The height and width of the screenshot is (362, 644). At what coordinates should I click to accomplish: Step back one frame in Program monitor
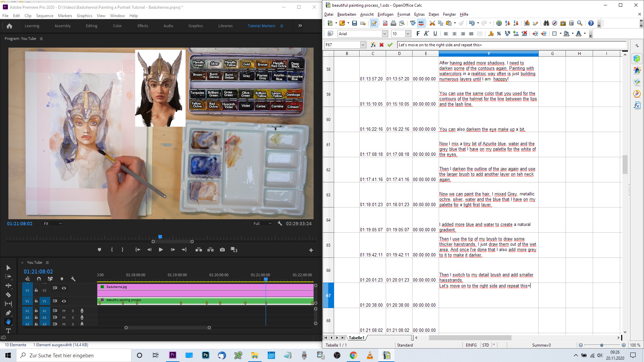click(x=149, y=250)
